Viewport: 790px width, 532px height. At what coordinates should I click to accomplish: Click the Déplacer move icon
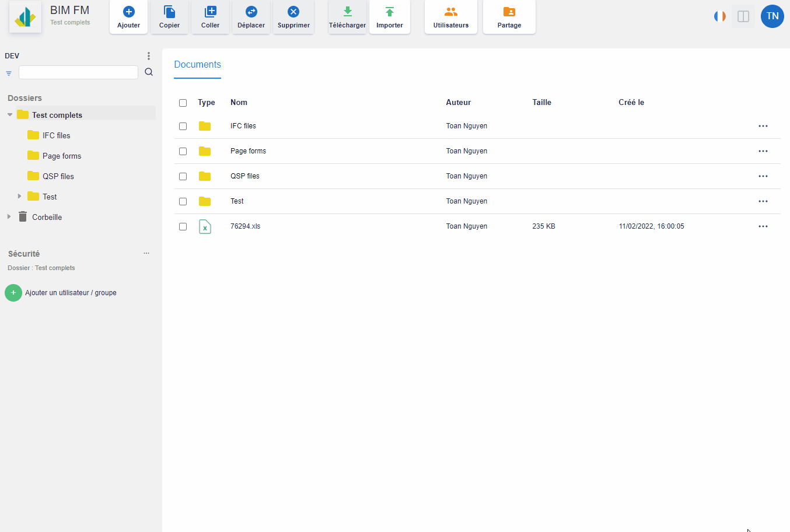coord(251,12)
